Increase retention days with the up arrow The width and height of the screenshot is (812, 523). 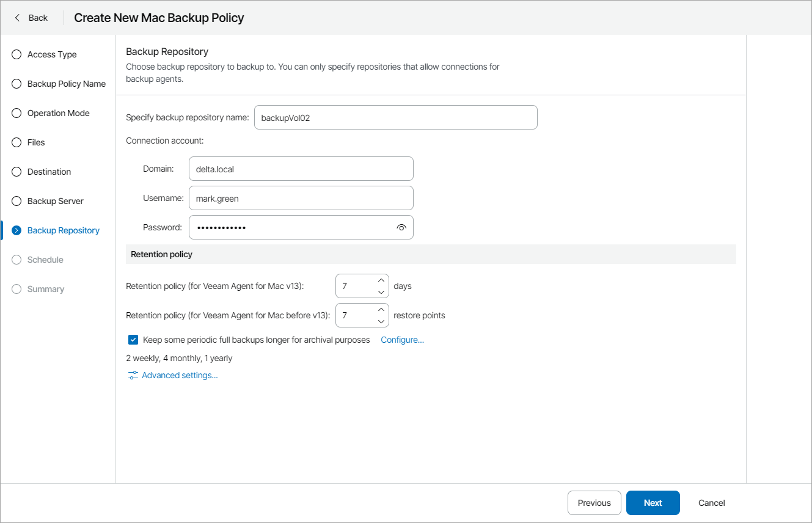381,281
